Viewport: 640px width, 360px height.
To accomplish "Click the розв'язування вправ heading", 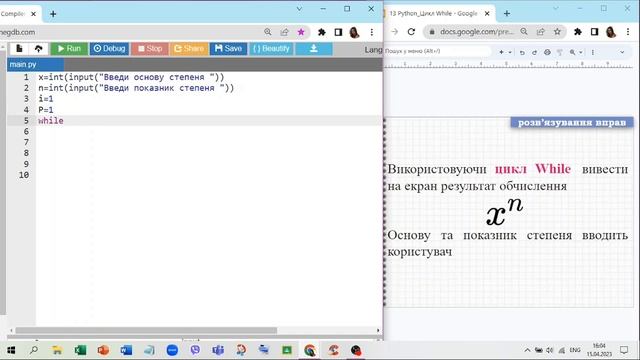I will pyautogui.click(x=572, y=122).
